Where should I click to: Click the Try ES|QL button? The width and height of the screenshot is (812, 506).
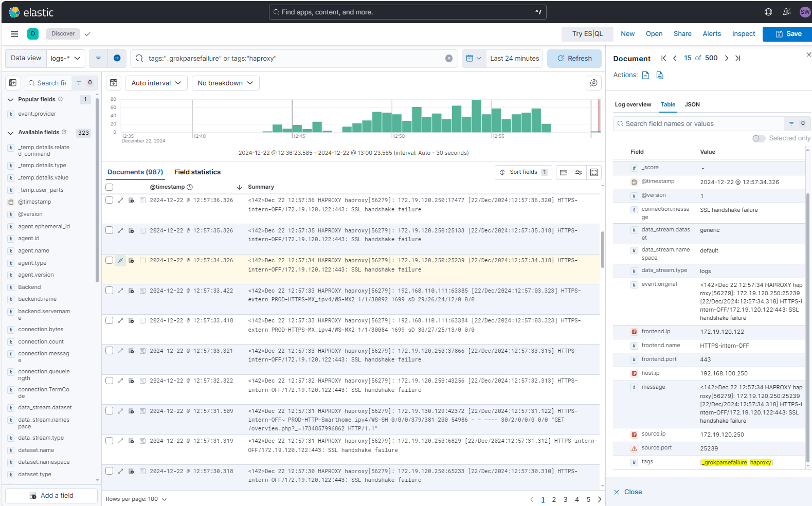(x=587, y=34)
